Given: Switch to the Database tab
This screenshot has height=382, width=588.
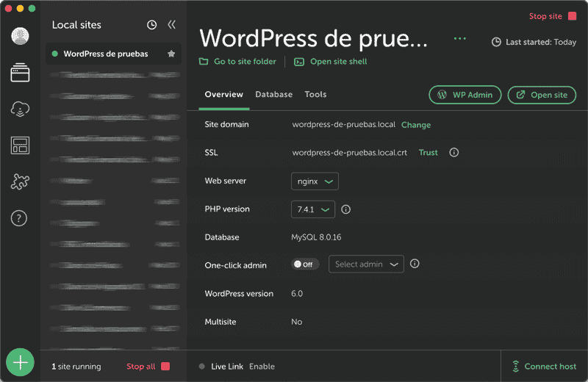Looking at the screenshot, I should click(x=273, y=95).
